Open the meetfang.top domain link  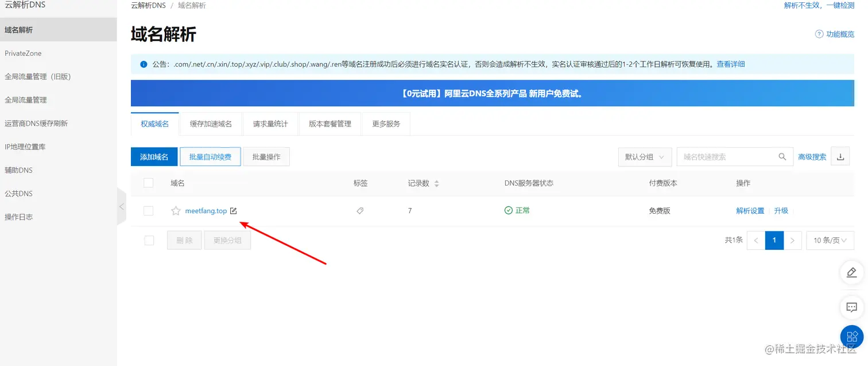point(206,211)
